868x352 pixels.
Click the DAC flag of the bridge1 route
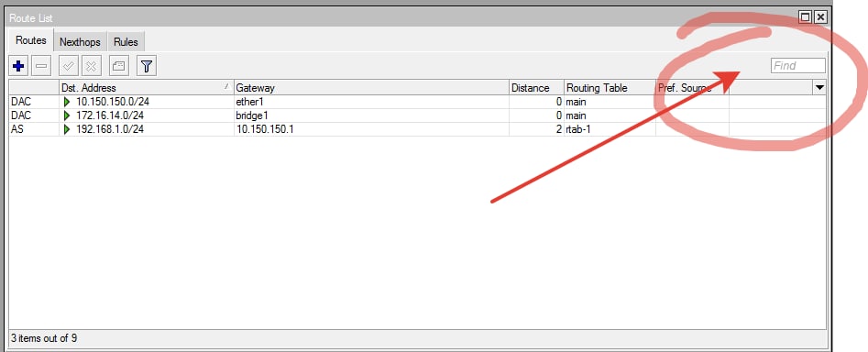click(34, 115)
